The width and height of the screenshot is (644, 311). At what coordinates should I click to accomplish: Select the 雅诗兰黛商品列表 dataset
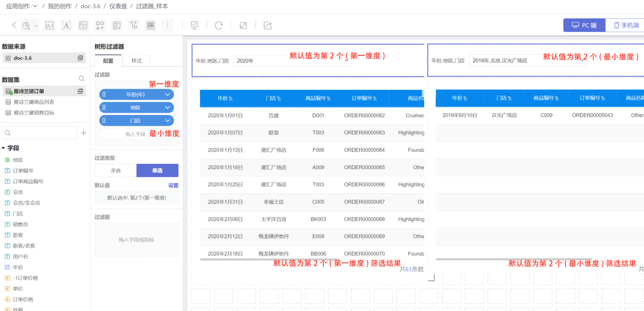pos(34,102)
